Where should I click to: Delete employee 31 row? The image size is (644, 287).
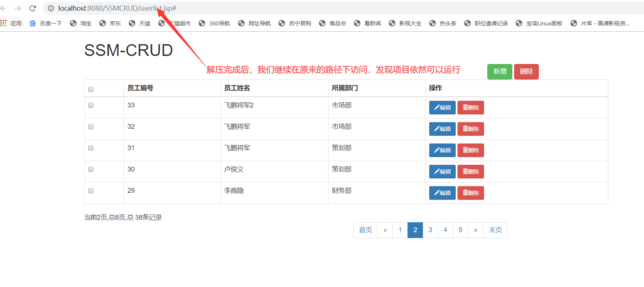point(471,150)
